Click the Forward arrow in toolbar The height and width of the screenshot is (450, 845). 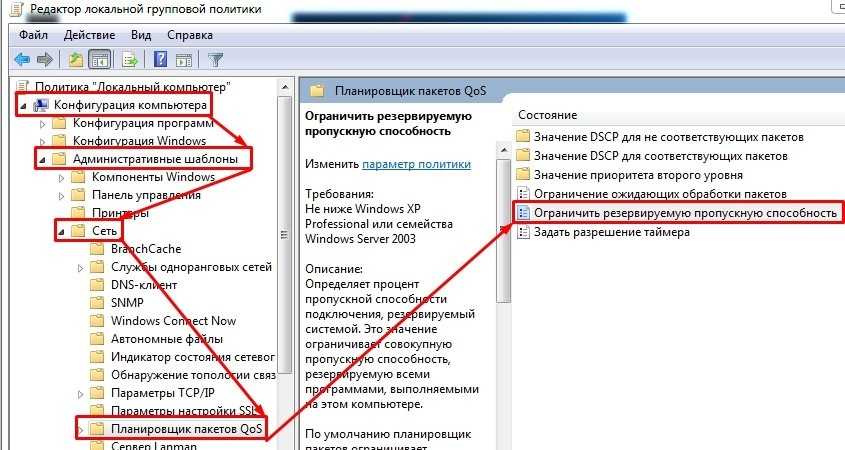point(44,59)
